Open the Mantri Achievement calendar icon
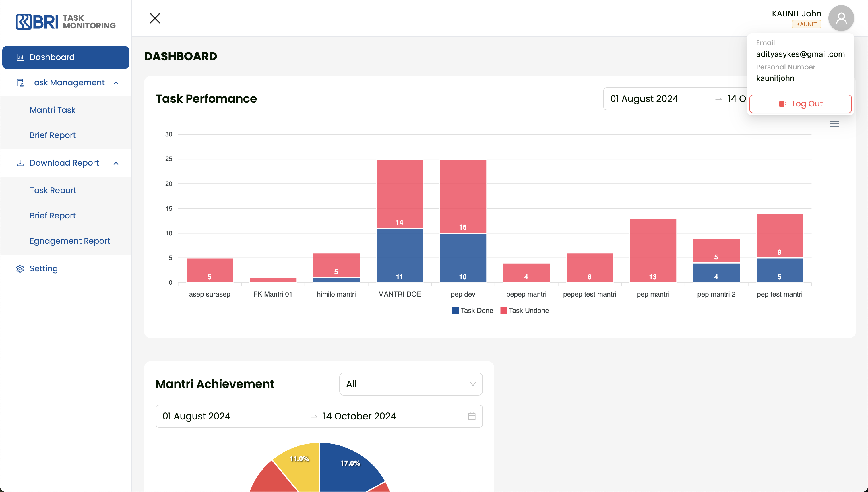The image size is (868, 492). coord(472,416)
